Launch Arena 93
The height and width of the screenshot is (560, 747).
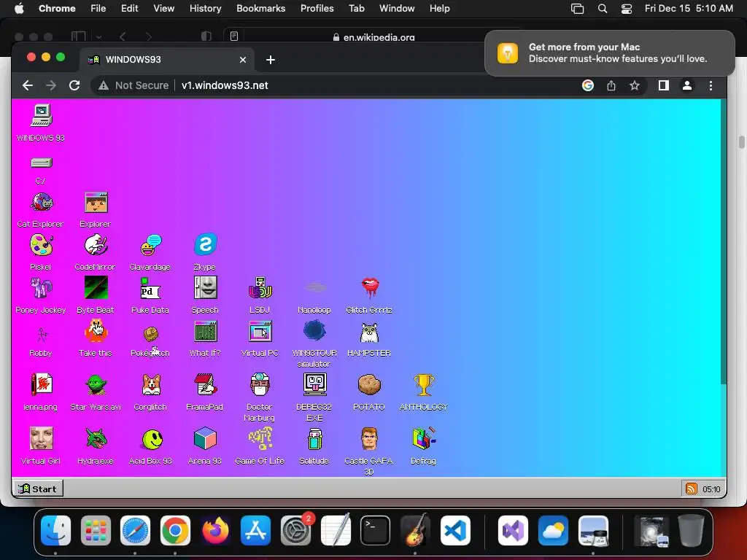[x=205, y=438]
